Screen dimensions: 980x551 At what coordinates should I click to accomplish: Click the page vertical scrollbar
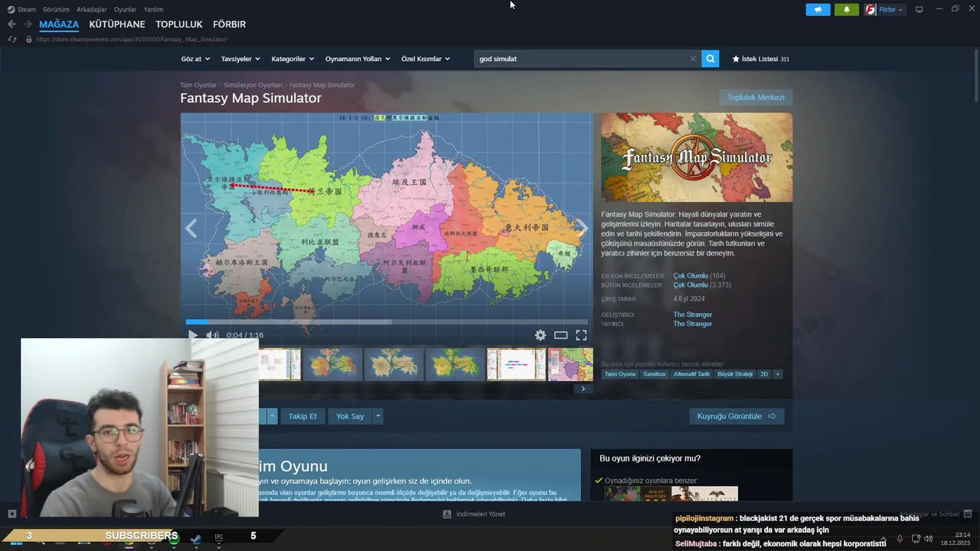[x=976, y=77]
